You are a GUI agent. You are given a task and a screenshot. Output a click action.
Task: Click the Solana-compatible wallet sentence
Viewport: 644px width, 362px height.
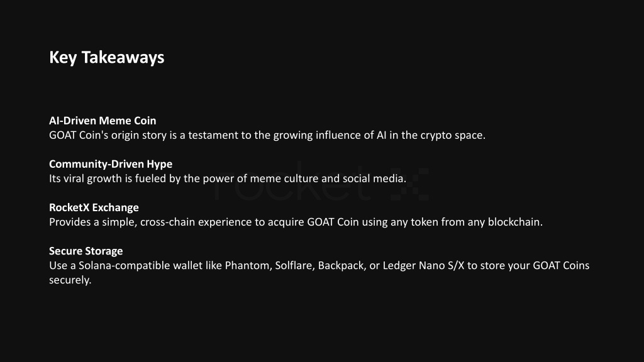tap(319, 273)
